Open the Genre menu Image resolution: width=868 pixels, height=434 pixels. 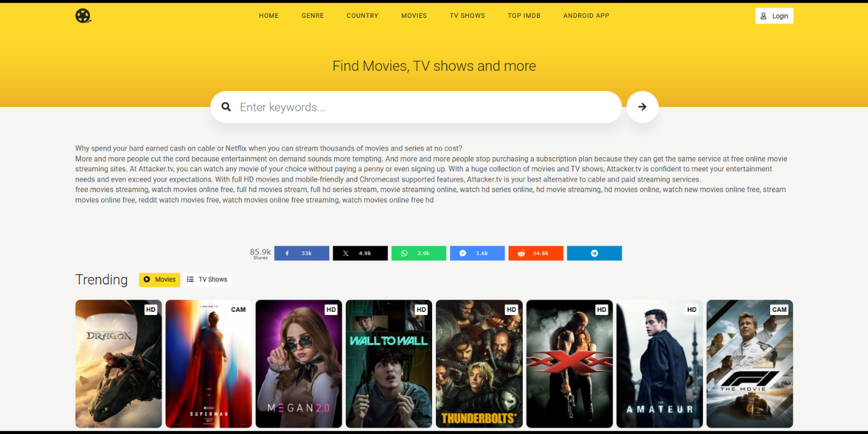click(312, 15)
